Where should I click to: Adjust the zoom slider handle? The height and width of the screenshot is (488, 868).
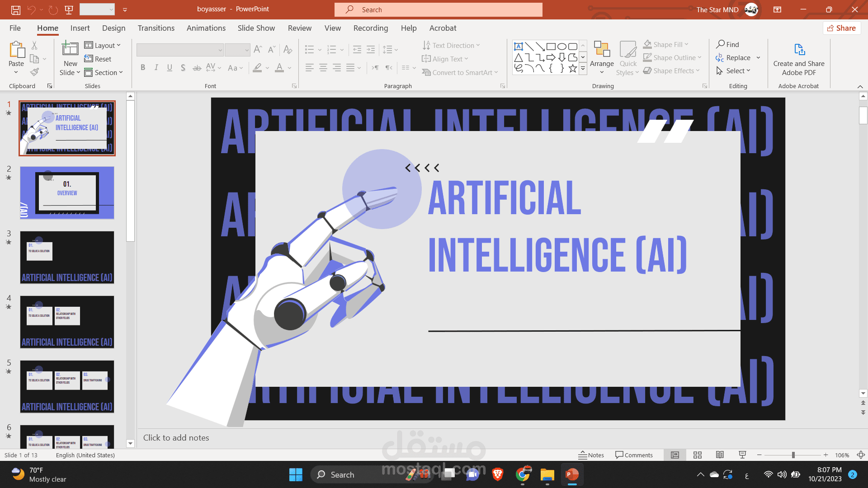coord(793,455)
